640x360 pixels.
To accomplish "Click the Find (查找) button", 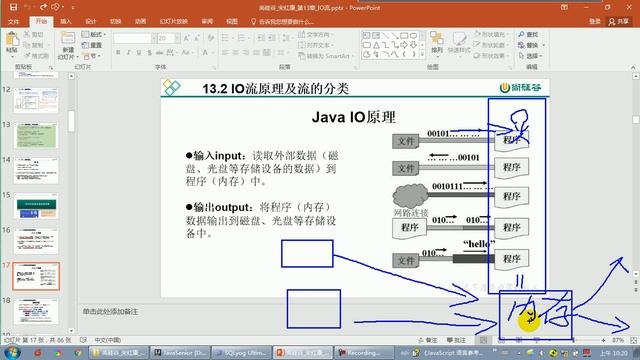I will tap(529, 34).
